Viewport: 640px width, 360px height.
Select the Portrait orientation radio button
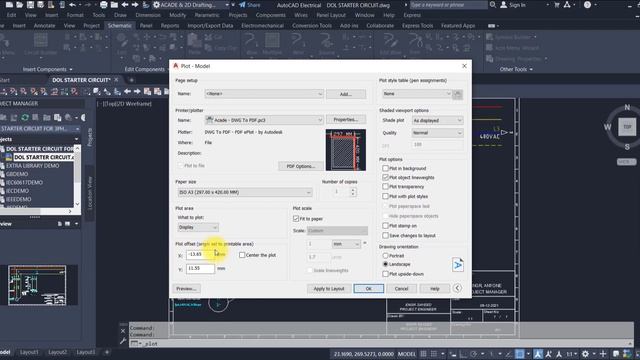[385, 256]
